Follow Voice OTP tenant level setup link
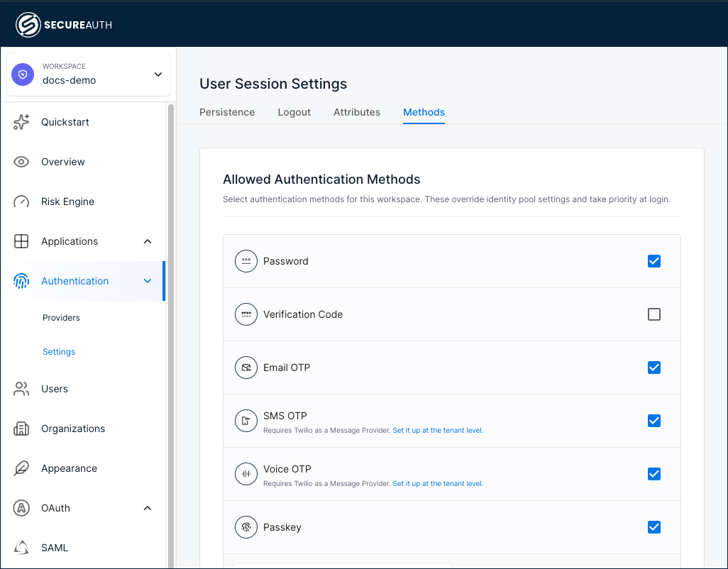The height and width of the screenshot is (569, 728). [x=438, y=484]
